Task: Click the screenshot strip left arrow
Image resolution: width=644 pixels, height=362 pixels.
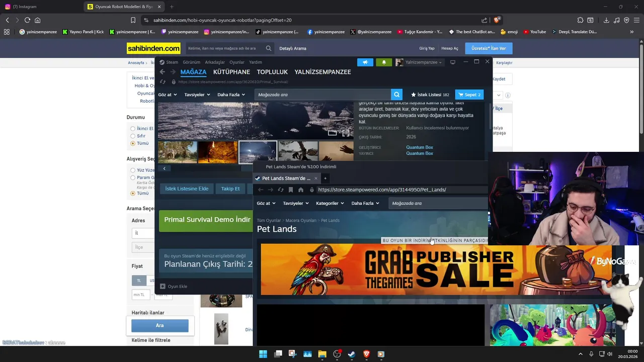Action: pyautogui.click(x=164, y=168)
